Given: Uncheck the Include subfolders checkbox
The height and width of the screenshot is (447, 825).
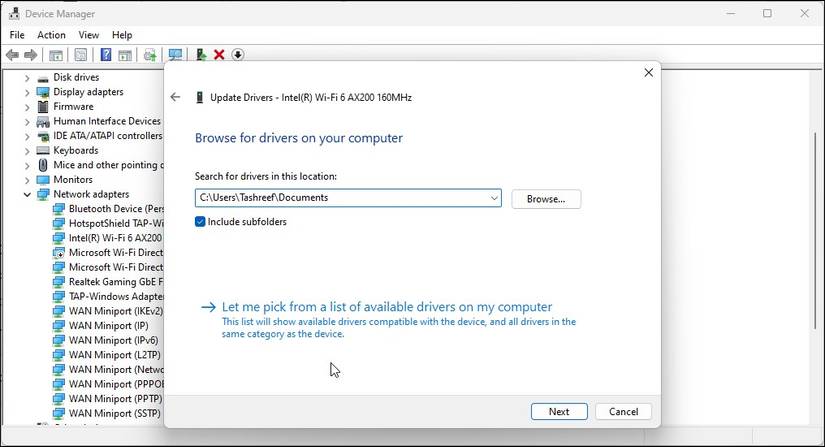Looking at the screenshot, I should coord(200,221).
